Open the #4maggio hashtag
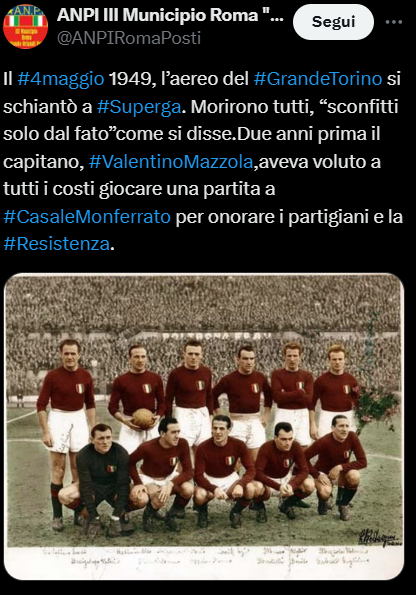The height and width of the screenshot is (595, 416). point(61,79)
